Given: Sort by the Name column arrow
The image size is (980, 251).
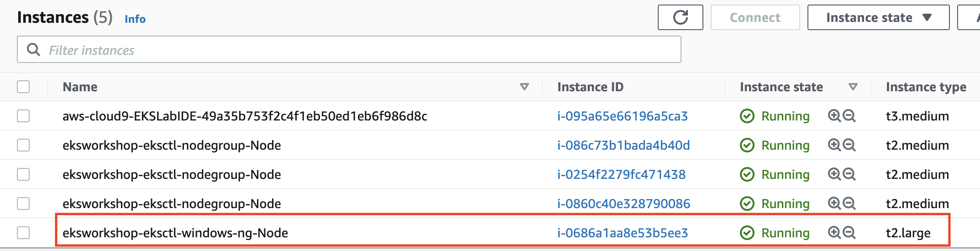Looking at the screenshot, I should [524, 87].
